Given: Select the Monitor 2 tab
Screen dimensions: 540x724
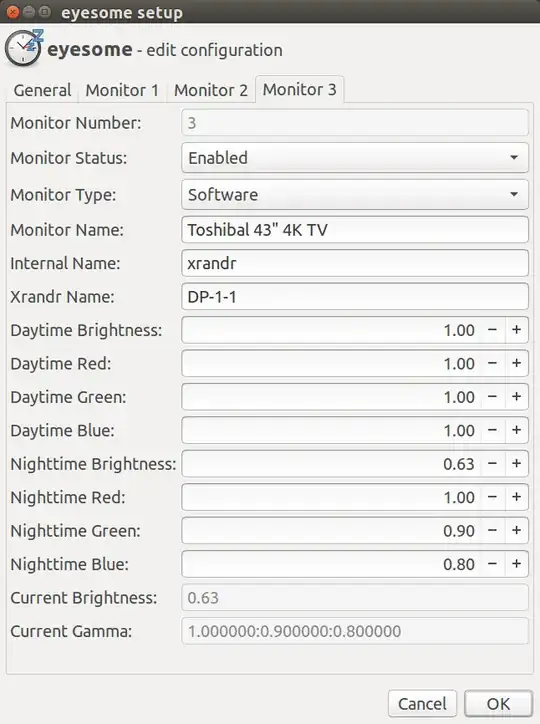Looking at the screenshot, I should 210,90.
